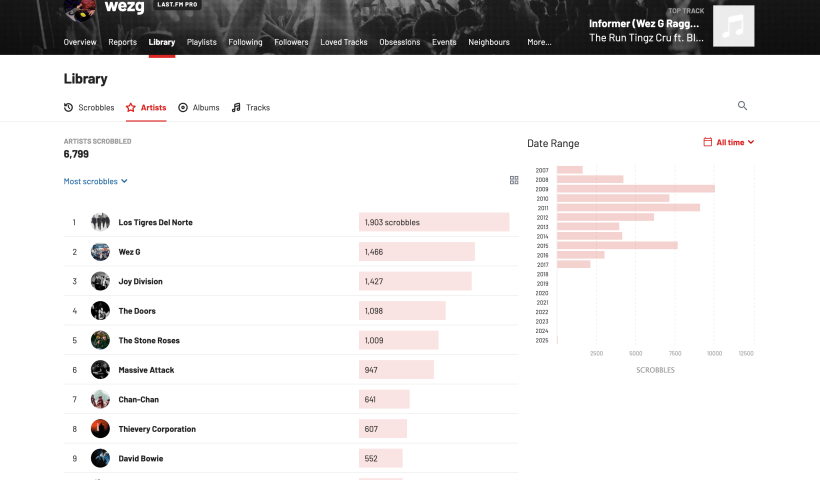Click the David Bowie avatar image
820x480 pixels.
pyautogui.click(x=100, y=458)
